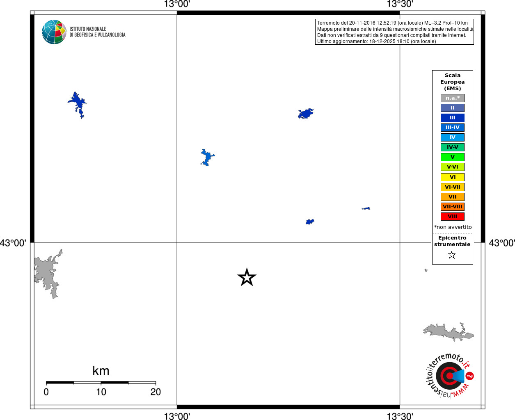The width and height of the screenshot is (515, 420).
Task: Select the III-IV legend swatch
Action: 453,128
